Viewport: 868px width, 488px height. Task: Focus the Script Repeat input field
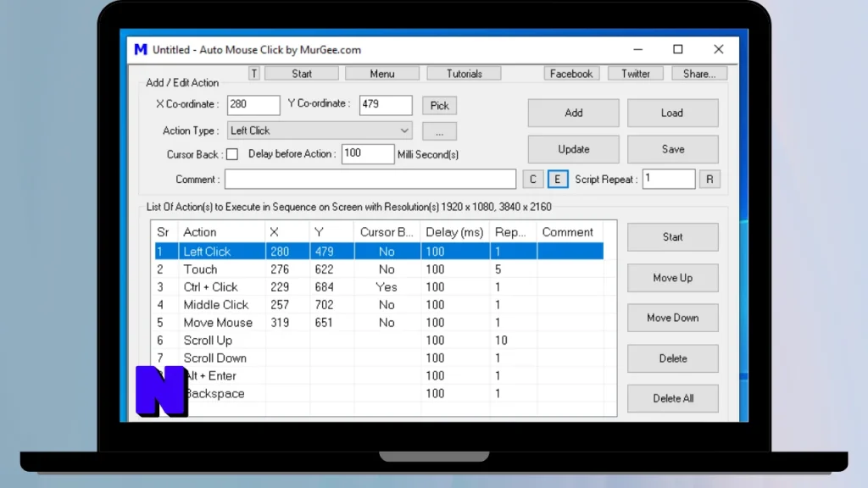tap(669, 179)
